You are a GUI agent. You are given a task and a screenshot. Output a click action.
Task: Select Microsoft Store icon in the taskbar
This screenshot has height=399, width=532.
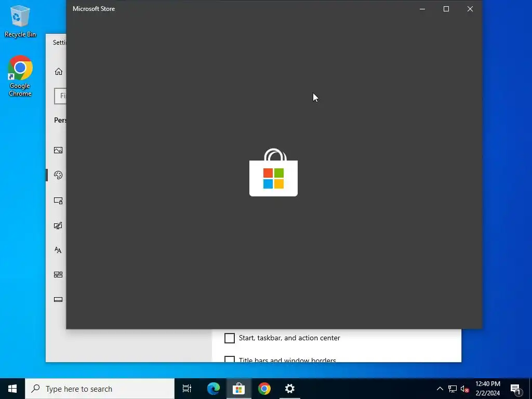pyautogui.click(x=239, y=389)
